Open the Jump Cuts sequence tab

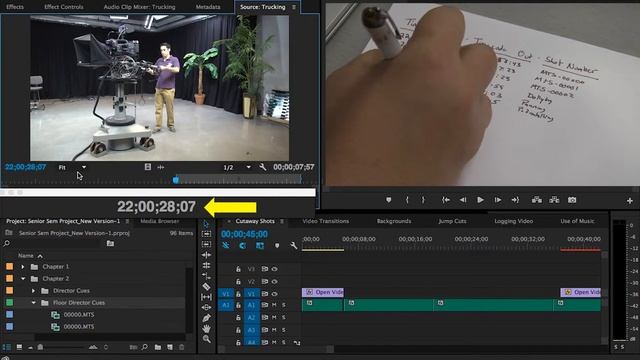452,221
